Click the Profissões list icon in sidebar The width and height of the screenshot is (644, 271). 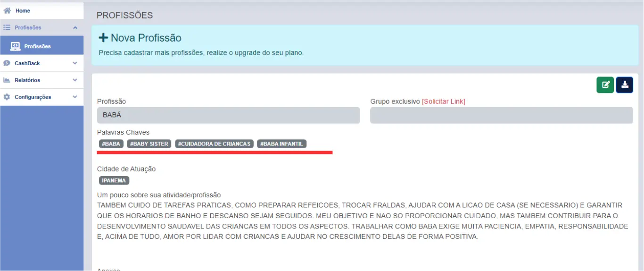coord(7,28)
